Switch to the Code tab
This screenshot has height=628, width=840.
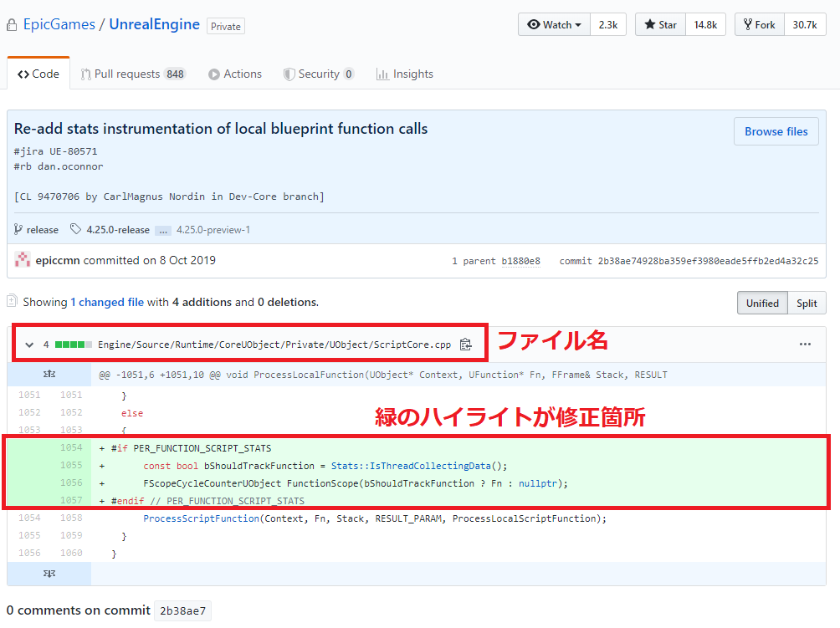coord(38,74)
